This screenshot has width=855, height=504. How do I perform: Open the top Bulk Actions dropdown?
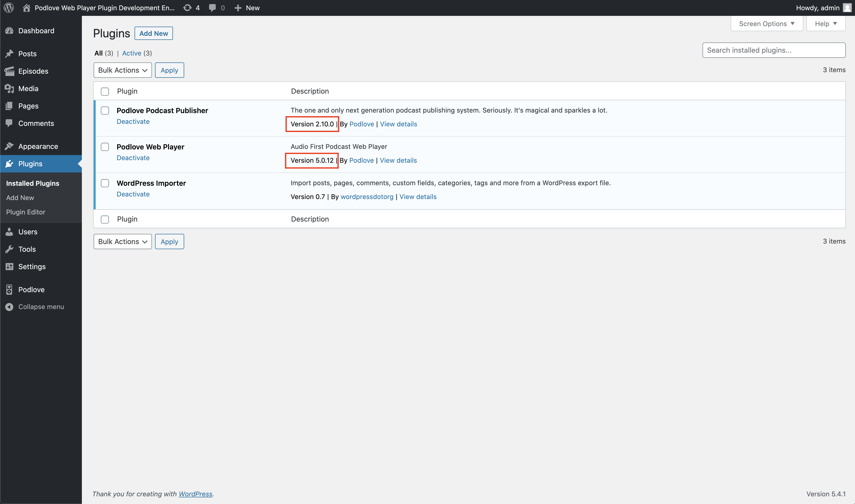tap(123, 70)
